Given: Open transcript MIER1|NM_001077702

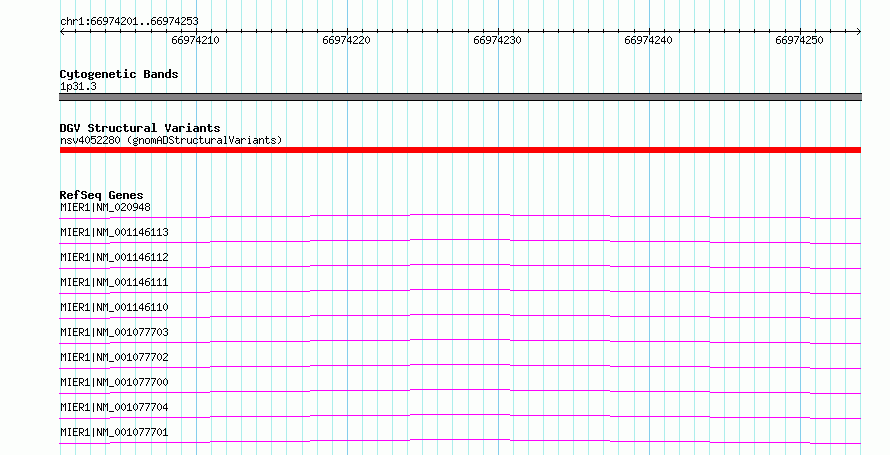Looking at the screenshot, I should point(114,357).
